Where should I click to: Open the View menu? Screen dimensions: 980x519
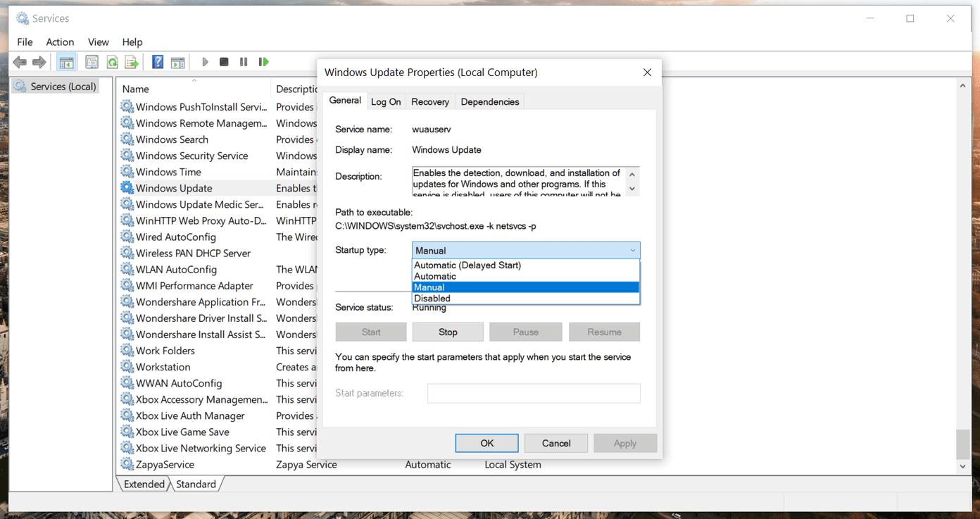pos(99,42)
